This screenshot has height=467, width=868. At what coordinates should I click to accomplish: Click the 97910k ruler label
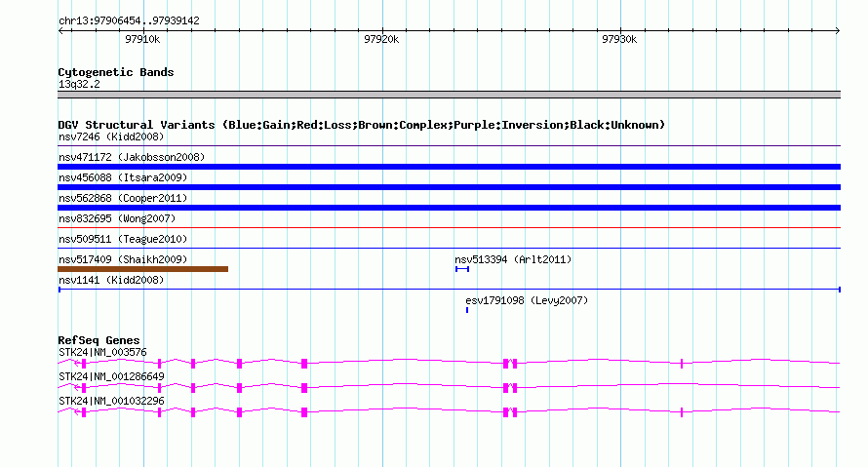pyautogui.click(x=142, y=39)
